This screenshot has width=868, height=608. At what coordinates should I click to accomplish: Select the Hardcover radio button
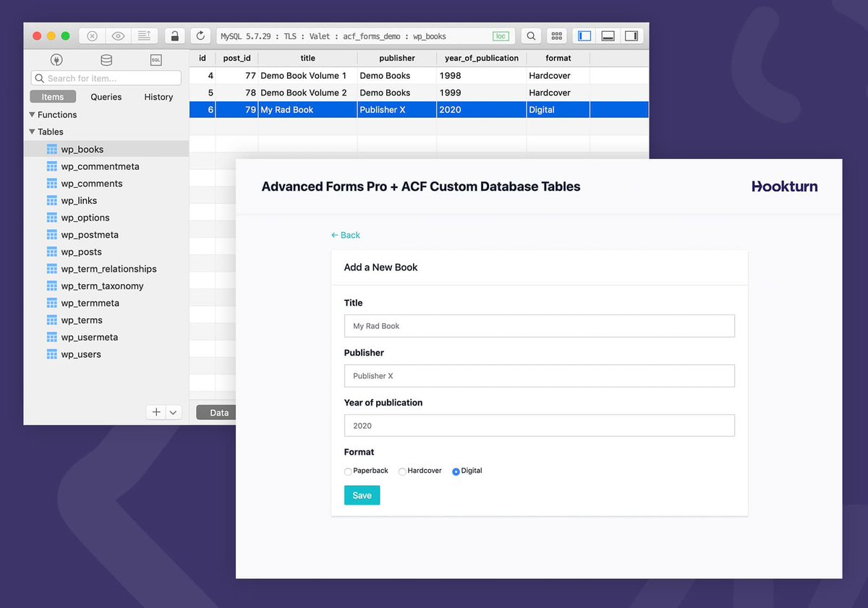tap(402, 471)
